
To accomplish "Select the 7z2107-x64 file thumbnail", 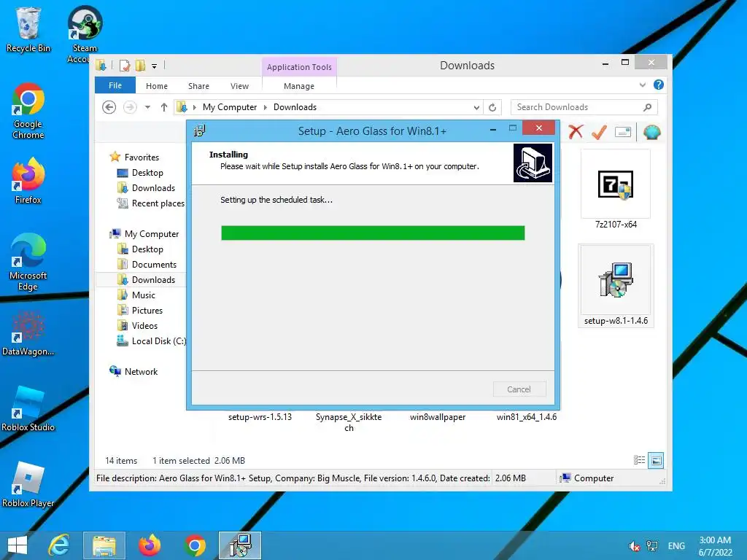I will click(x=616, y=184).
